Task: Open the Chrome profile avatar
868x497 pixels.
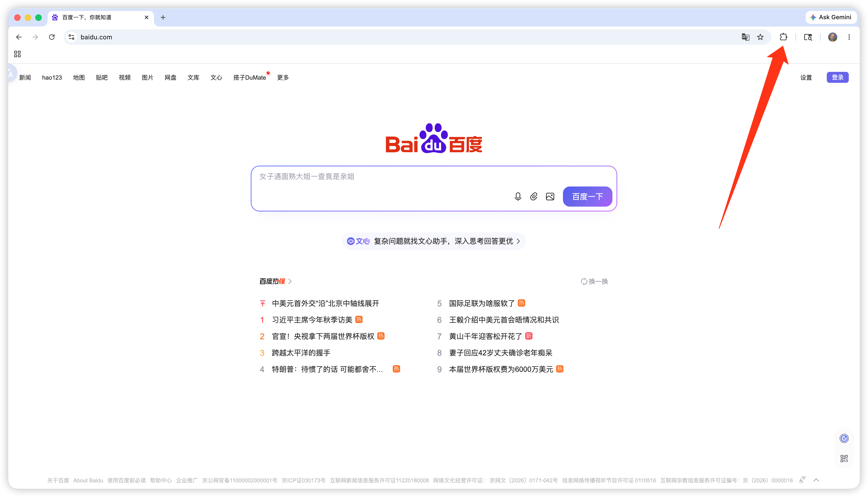Action: 833,37
